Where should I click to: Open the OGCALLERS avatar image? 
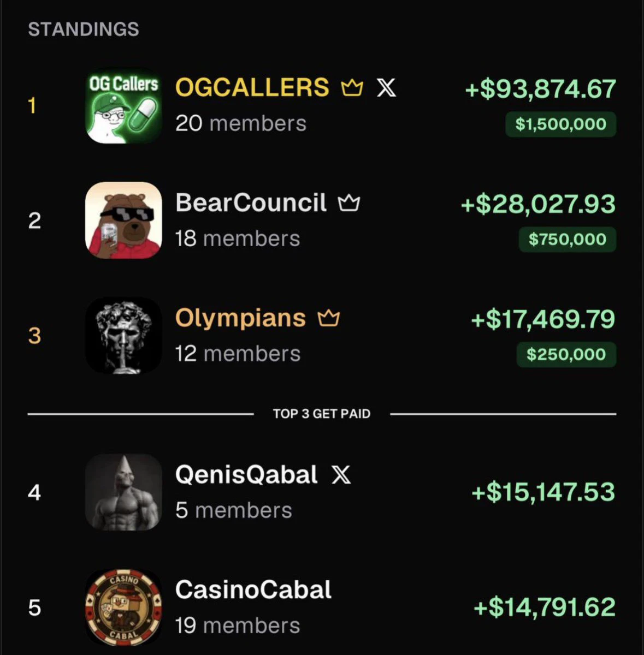(123, 105)
